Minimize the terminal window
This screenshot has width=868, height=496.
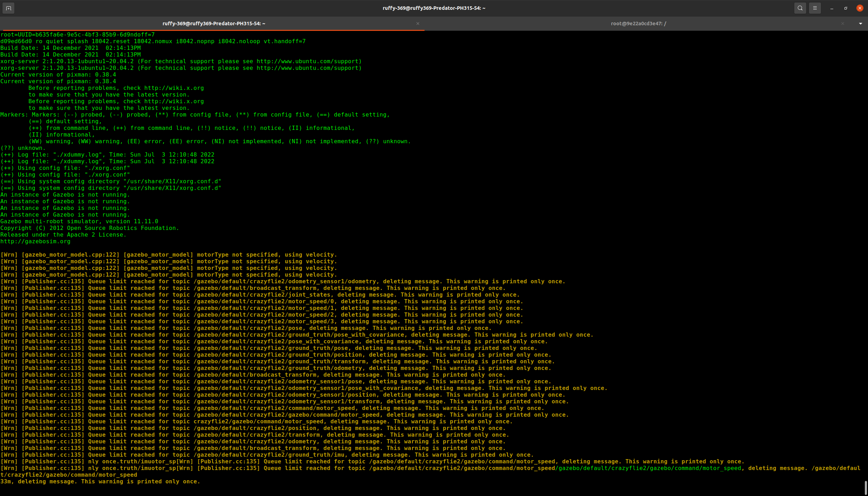coord(831,8)
